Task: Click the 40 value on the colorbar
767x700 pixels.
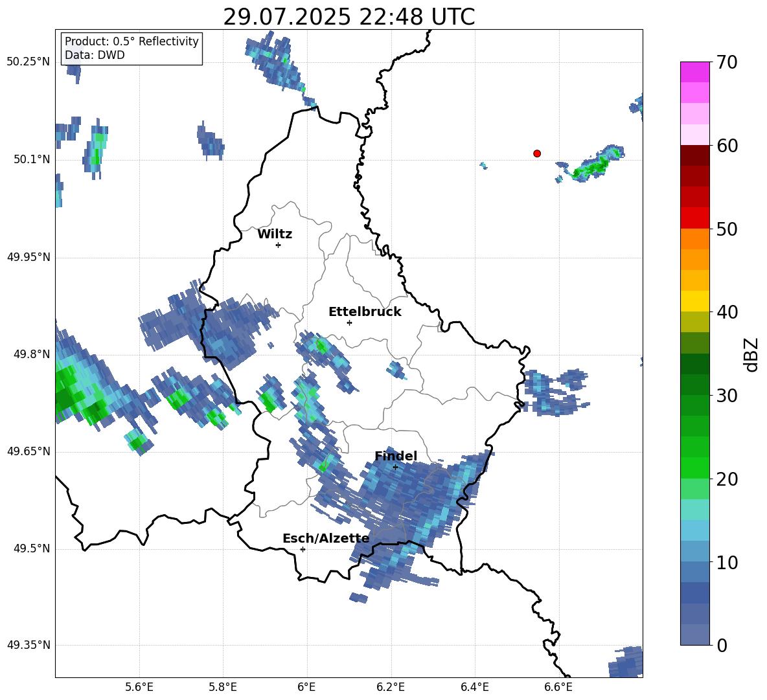Action: 727,312
